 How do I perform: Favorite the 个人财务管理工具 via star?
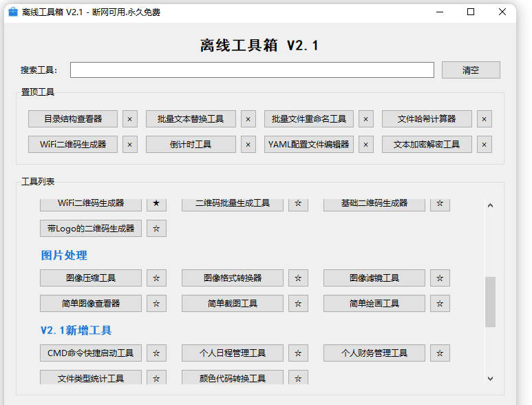pos(440,353)
